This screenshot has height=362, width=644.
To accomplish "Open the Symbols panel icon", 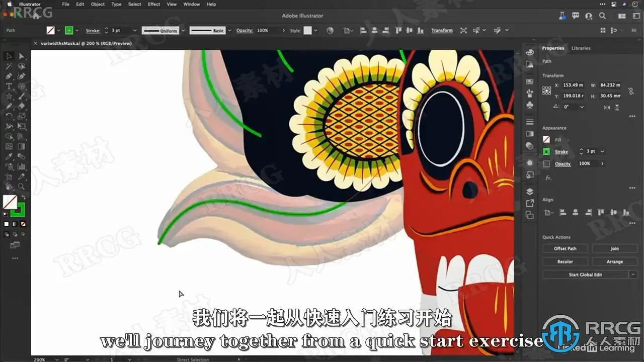I will click(x=529, y=105).
